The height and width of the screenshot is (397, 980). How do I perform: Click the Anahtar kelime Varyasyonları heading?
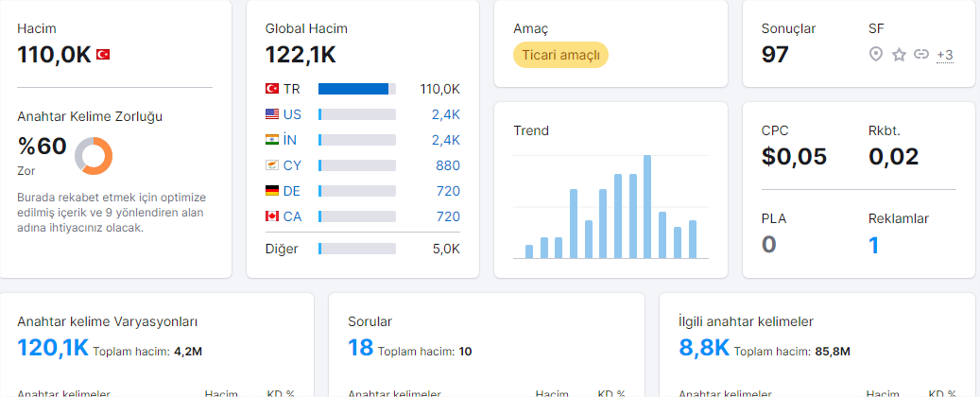click(108, 322)
